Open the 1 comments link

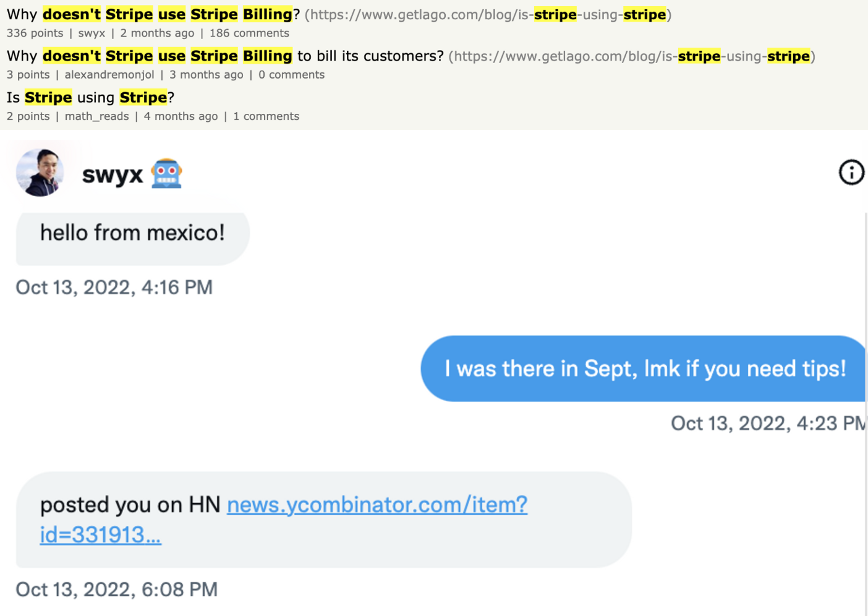pyautogui.click(x=266, y=116)
